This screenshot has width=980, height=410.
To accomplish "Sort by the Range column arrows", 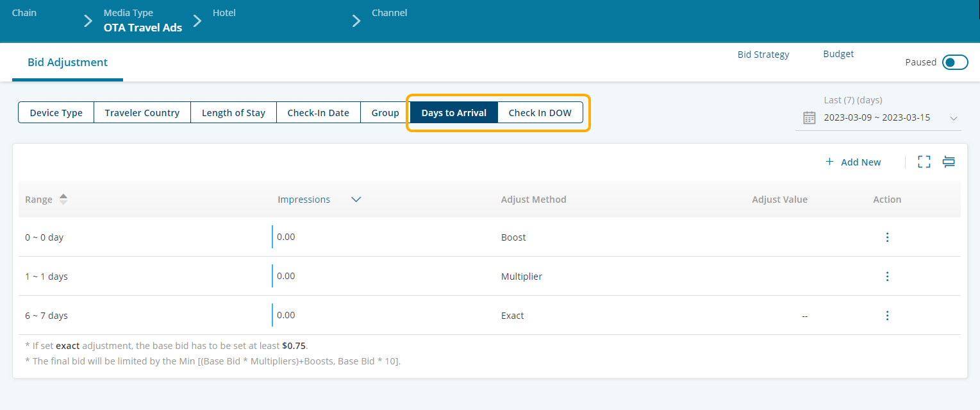I will pyautogui.click(x=63, y=200).
